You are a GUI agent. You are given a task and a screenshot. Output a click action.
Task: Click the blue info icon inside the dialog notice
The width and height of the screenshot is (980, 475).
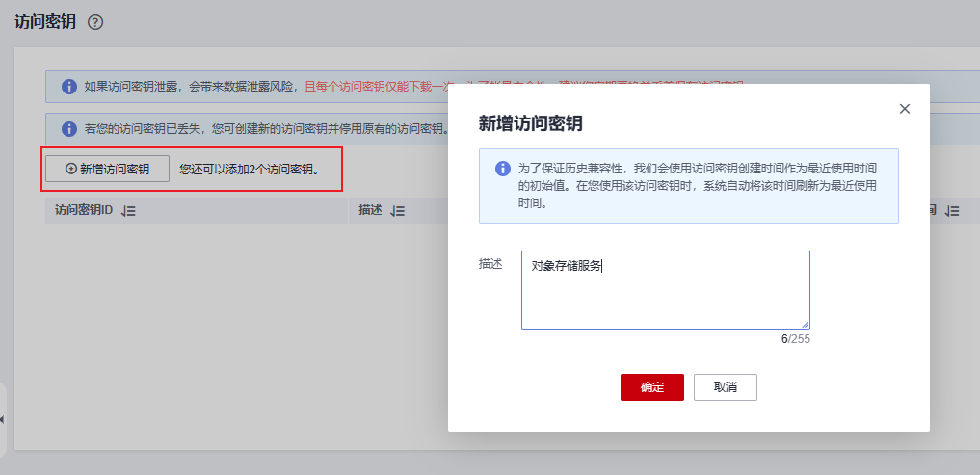[503, 169]
